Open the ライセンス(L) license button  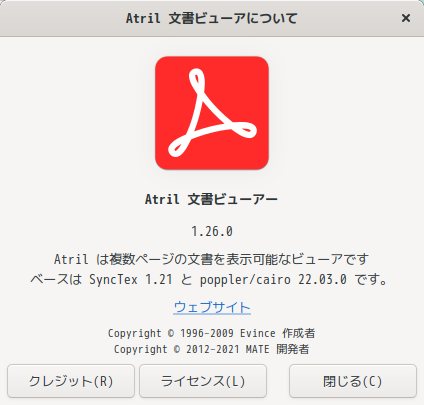pyautogui.click(x=203, y=381)
